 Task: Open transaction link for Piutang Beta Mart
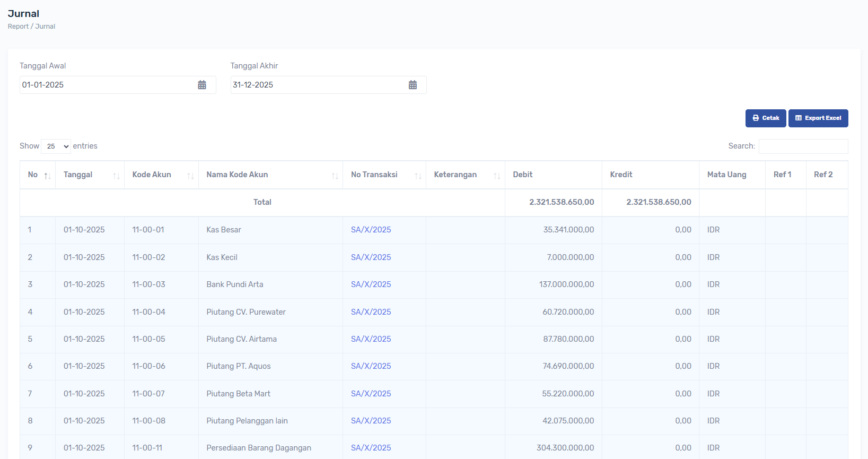tap(371, 394)
